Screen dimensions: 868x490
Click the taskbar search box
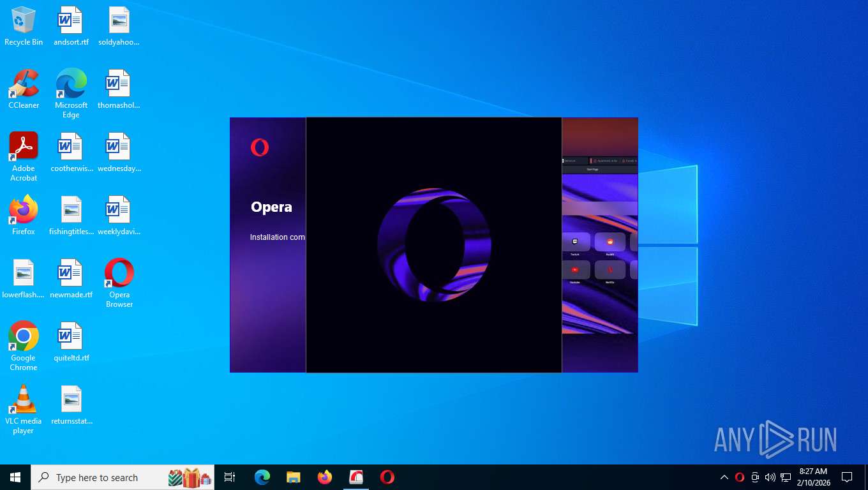(x=123, y=477)
